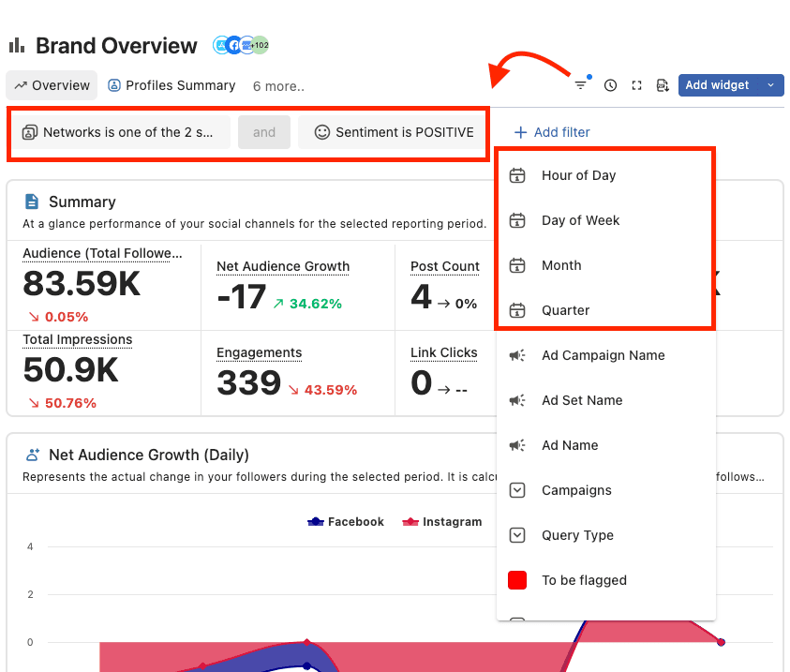Click the Brand Overview bar chart icon

click(x=17, y=46)
